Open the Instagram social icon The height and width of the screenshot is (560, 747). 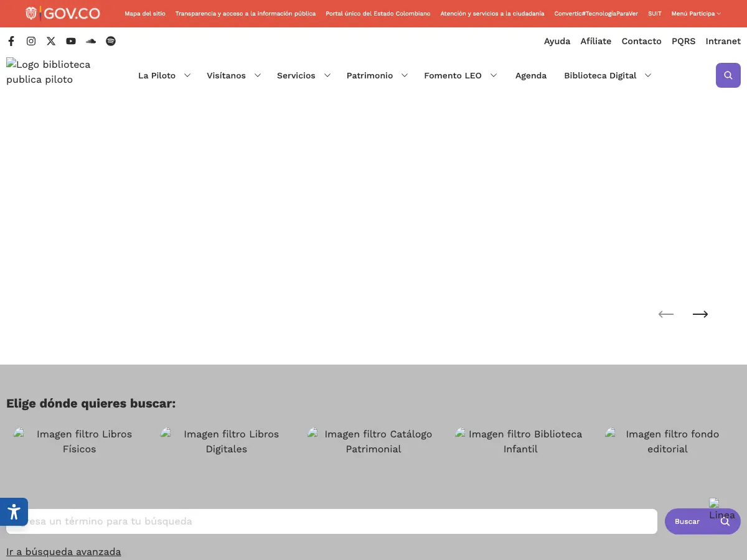tap(31, 41)
